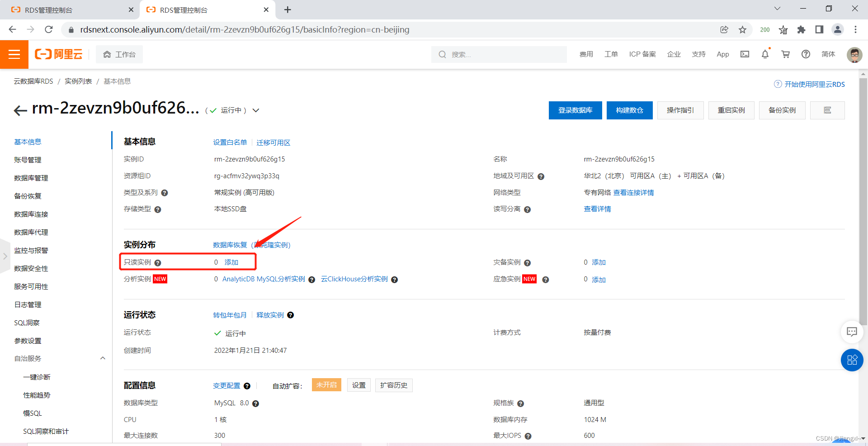Open the user avatar menu
Image resolution: width=868 pixels, height=446 pixels.
[854, 54]
